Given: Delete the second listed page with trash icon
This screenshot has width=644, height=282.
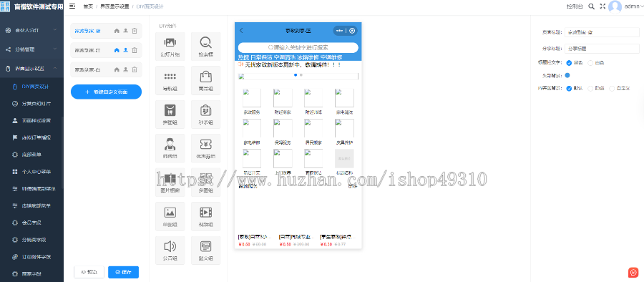Looking at the screenshot, I should pos(135,50).
